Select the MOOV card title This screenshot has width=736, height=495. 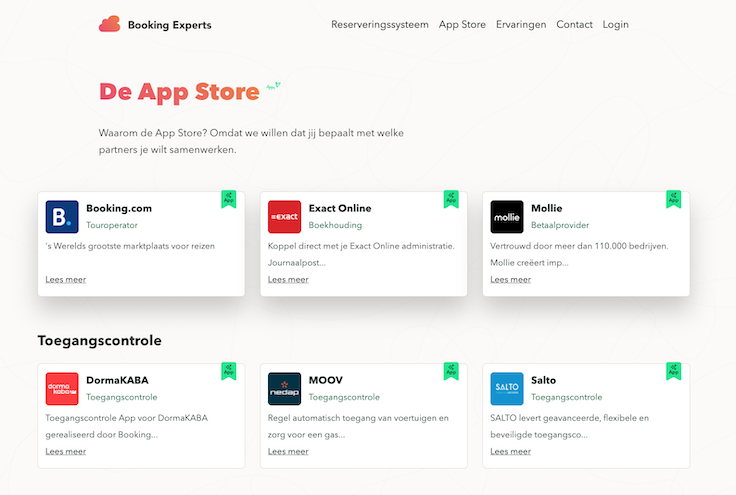(325, 380)
